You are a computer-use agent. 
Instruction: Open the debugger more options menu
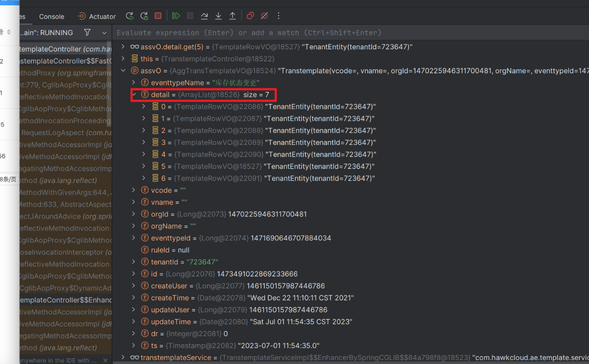tap(279, 16)
